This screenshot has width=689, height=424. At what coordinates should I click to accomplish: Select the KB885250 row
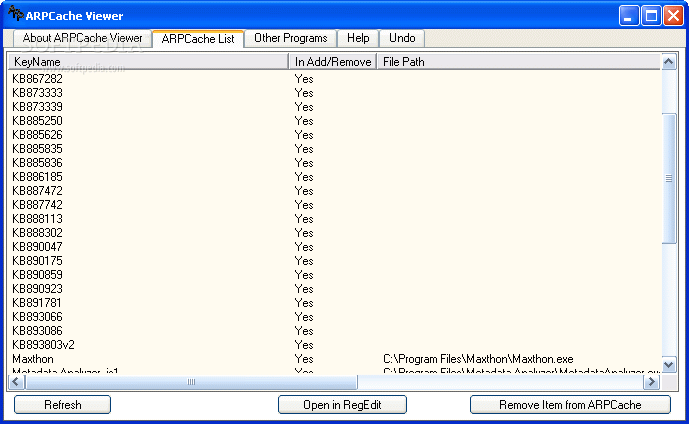click(334, 121)
